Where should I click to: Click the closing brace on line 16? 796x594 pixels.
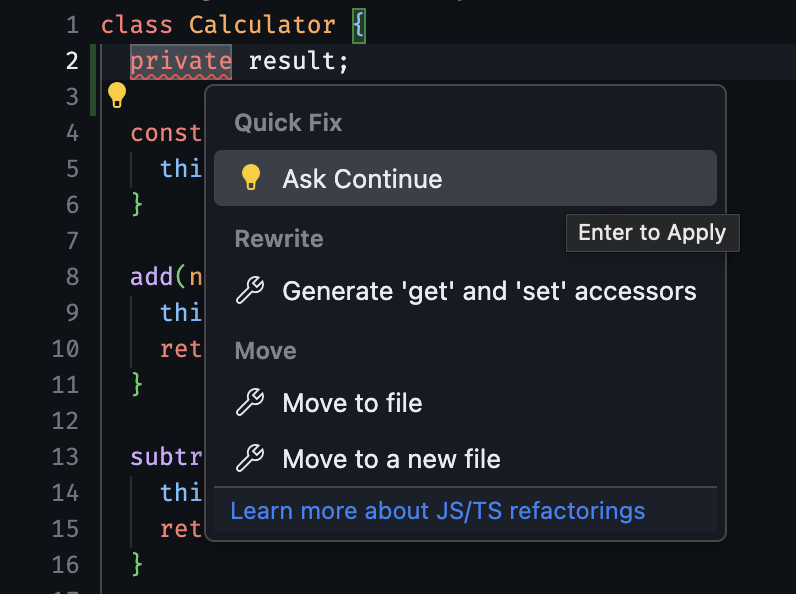pos(137,564)
